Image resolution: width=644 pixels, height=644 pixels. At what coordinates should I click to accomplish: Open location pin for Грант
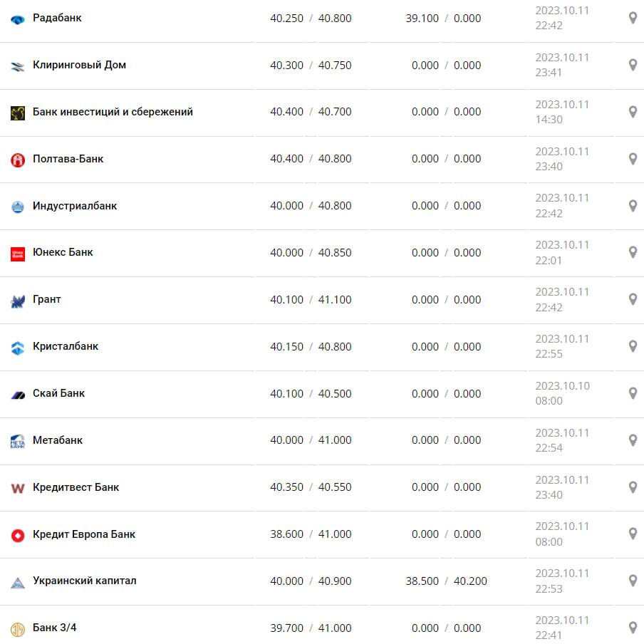(x=633, y=299)
